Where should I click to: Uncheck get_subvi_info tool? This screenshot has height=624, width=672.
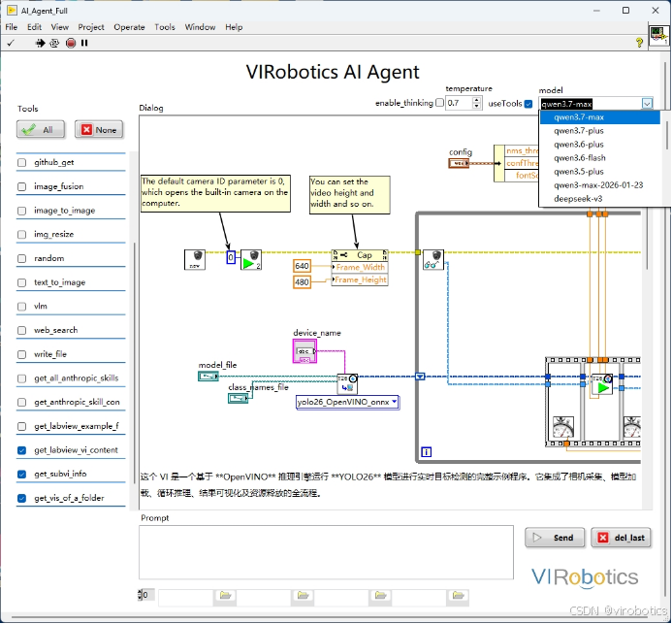tap(22, 474)
